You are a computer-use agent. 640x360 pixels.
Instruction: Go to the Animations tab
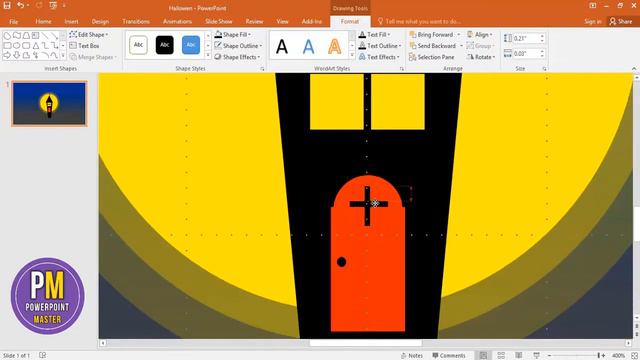tap(177, 21)
